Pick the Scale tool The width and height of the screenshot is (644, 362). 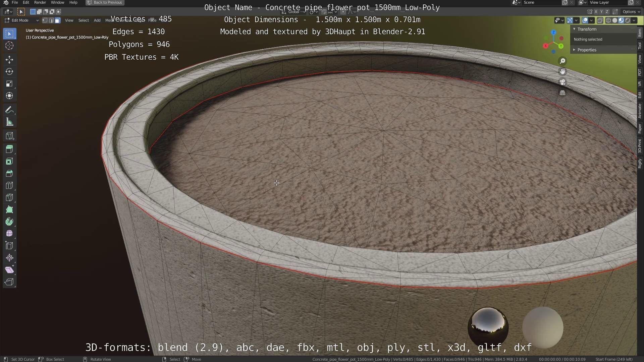(9, 84)
